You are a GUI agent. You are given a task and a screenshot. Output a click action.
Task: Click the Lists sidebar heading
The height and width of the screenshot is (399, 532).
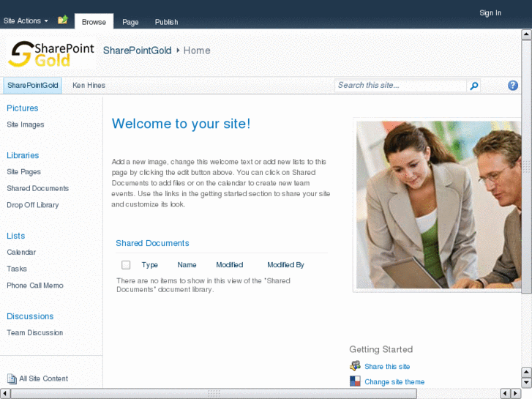(x=15, y=236)
